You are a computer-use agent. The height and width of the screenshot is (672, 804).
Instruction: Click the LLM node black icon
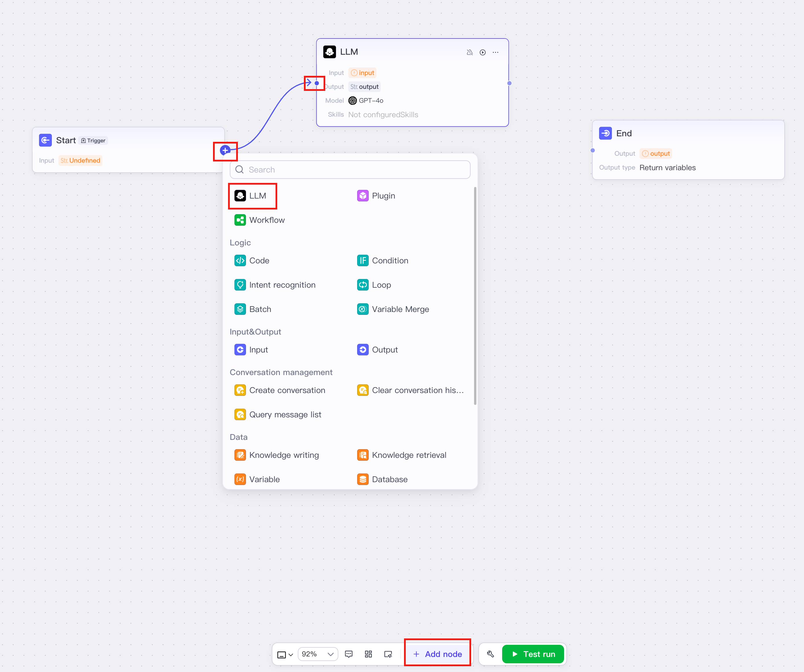coord(329,52)
